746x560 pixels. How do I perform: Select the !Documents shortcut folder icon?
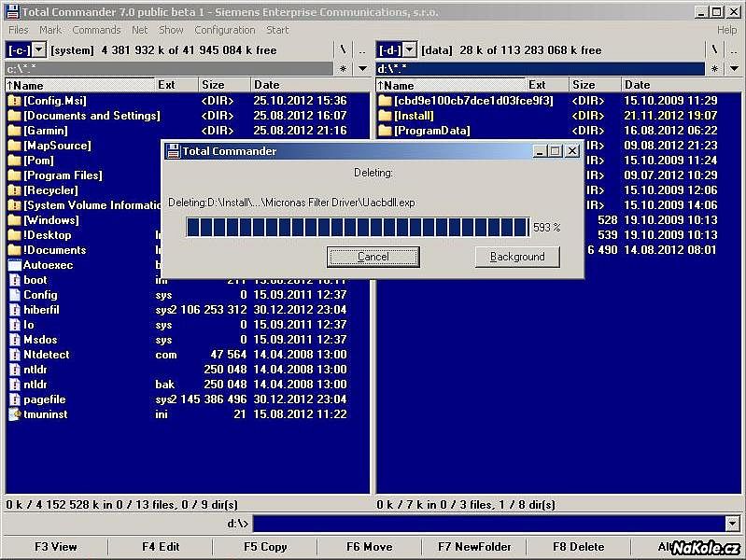pyautogui.click(x=15, y=250)
